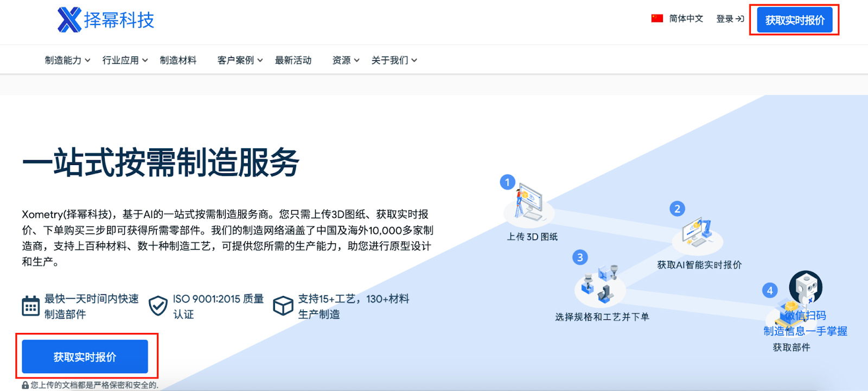Click the 上传 3D 图纸 label
The height and width of the screenshot is (391, 868).
pos(532,237)
